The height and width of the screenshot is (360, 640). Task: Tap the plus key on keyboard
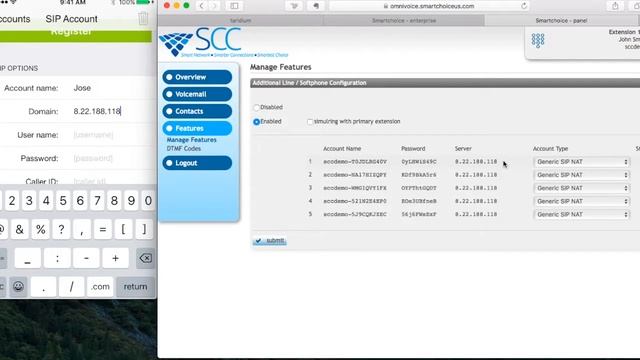[116, 258]
